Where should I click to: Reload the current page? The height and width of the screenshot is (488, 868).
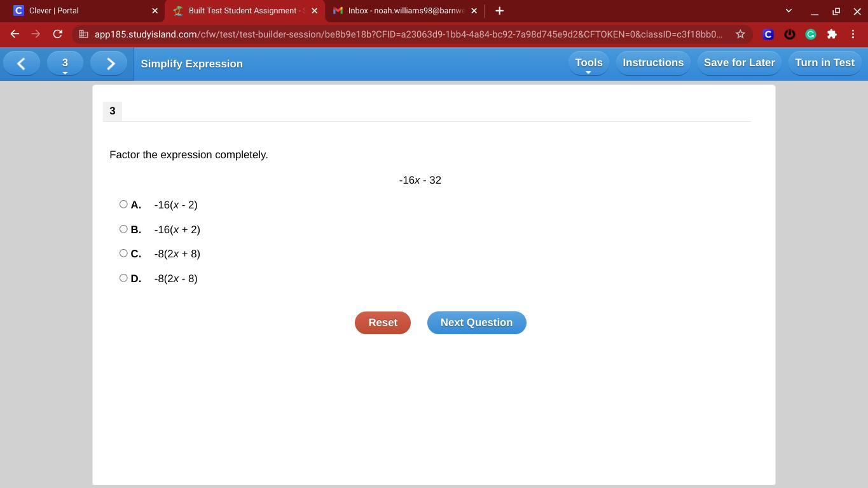click(x=57, y=34)
